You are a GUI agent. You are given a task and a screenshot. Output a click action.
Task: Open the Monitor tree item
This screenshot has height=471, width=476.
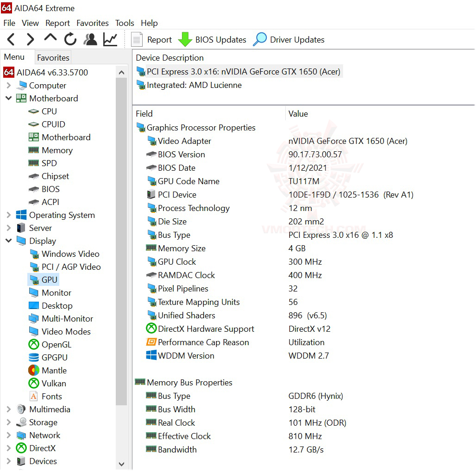(x=56, y=293)
